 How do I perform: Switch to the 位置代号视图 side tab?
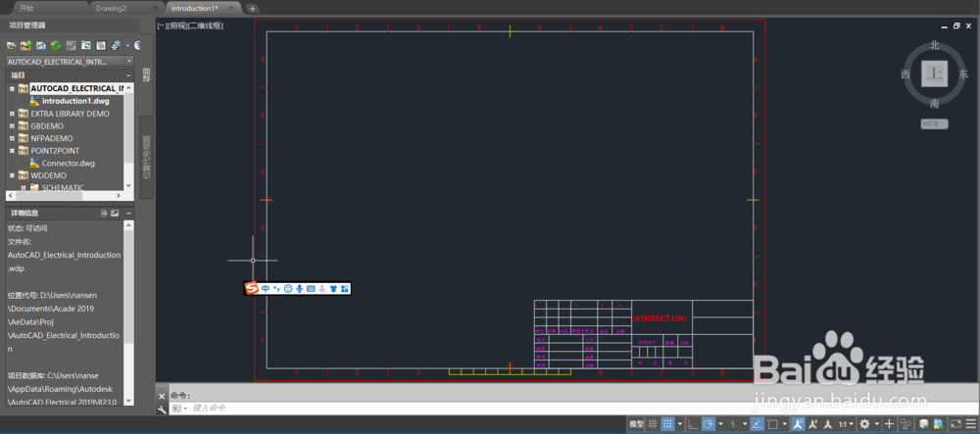146,158
